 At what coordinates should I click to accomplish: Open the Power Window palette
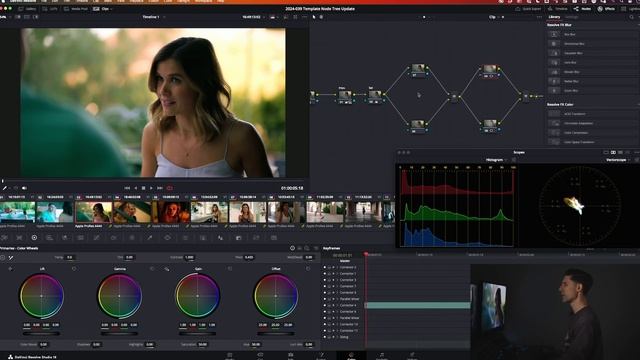click(167, 238)
